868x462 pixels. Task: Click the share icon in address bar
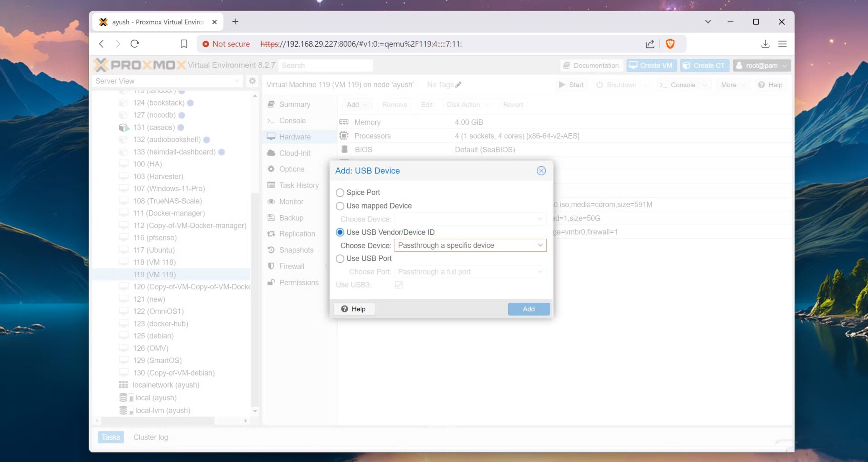coord(650,44)
